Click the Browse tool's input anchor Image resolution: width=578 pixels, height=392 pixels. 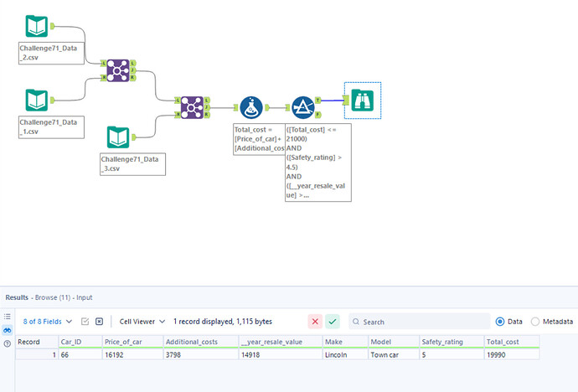tap(346, 101)
